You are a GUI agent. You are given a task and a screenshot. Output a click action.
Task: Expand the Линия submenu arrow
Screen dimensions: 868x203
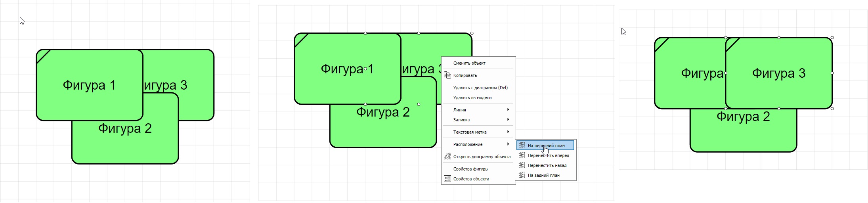508,110
